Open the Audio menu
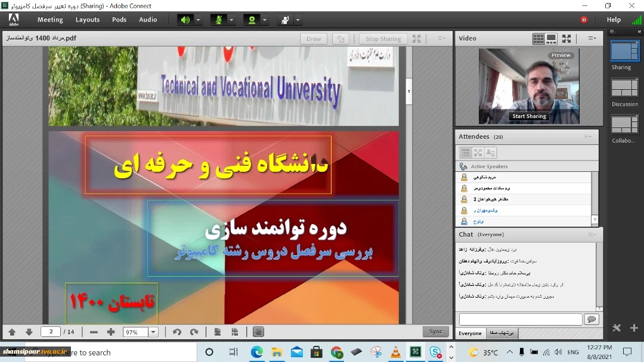Viewport: 644px width, 362px height. tap(148, 19)
